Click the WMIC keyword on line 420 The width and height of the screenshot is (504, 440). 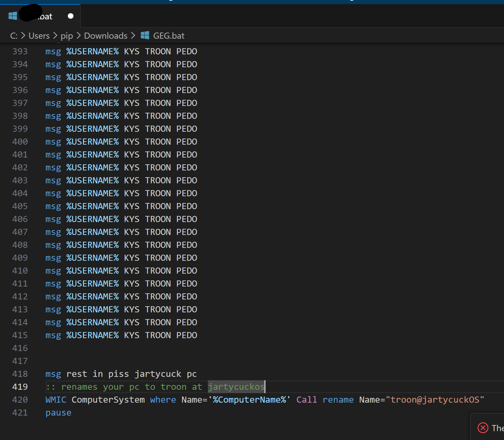(56, 400)
